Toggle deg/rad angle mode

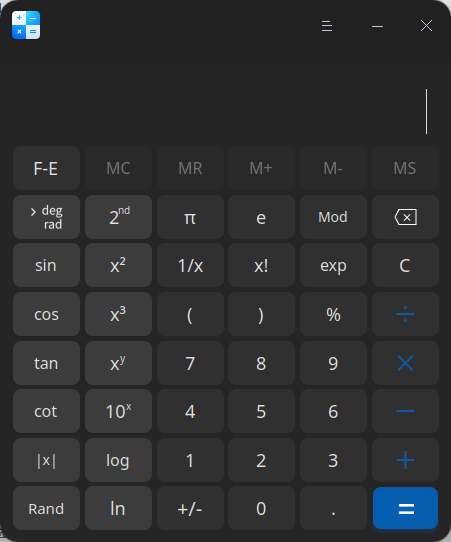click(46, 217)
